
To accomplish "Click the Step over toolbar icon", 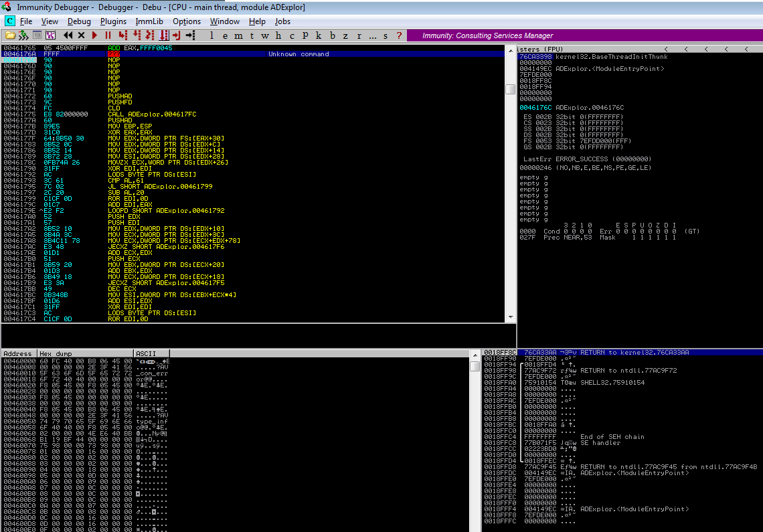I will click(137, 35).
